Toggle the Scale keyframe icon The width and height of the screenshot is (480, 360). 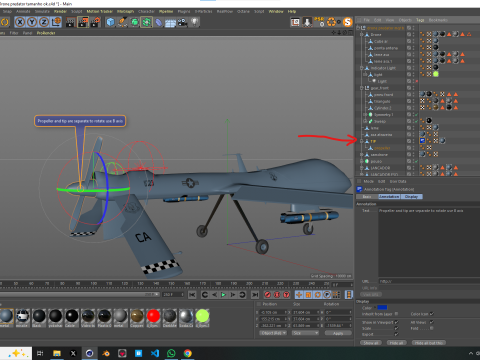coord(308,295)
